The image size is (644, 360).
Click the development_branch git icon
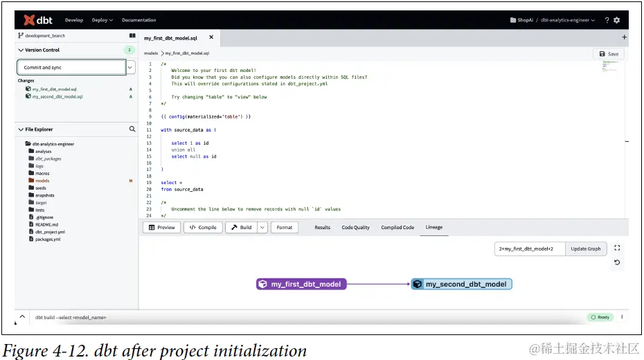(x=21, y=36)
